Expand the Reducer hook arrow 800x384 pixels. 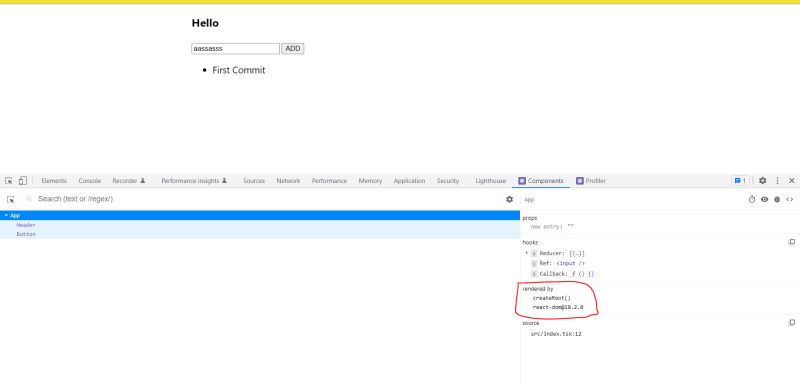pos(527,253)
